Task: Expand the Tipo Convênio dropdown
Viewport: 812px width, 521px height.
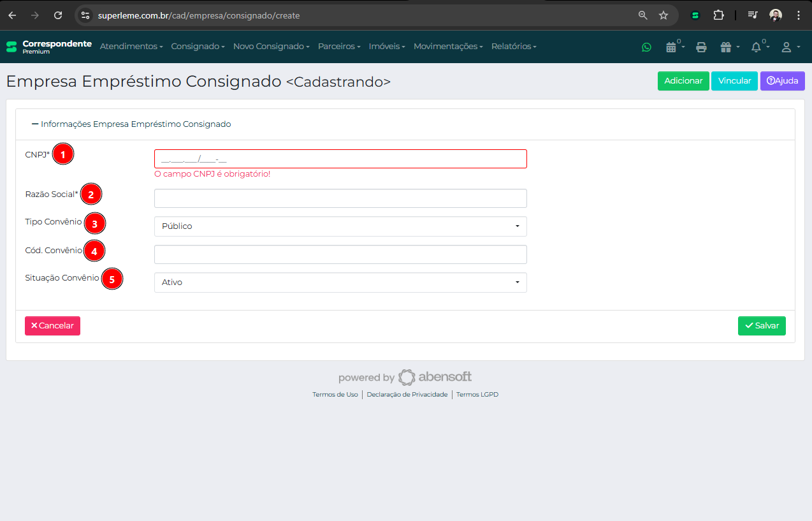Action: tap(340, 226)
